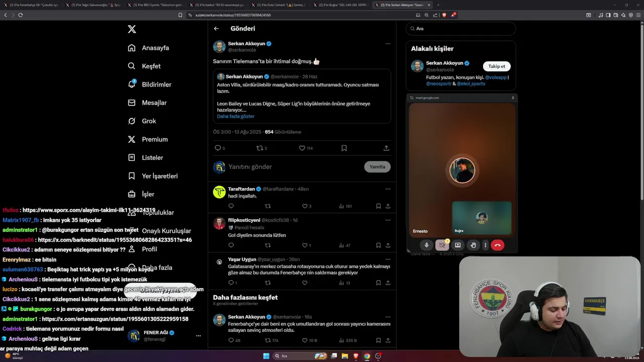The height and width of the screenshot is (362, 644).
Task: Click @voleapp link in Serkan's bio
Action: pyautogui.click(x=496, y=78)
